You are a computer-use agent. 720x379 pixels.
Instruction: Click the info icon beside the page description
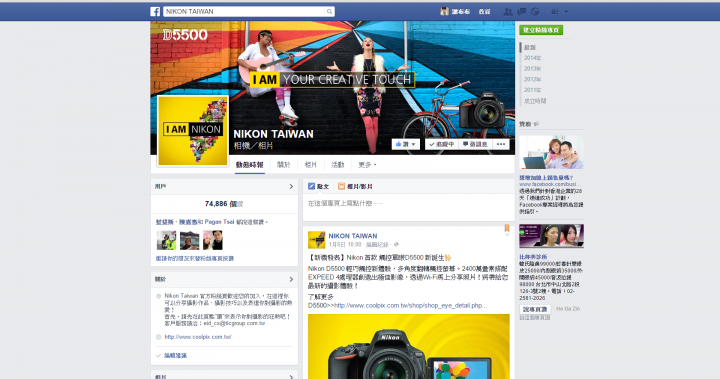(158, 296)
